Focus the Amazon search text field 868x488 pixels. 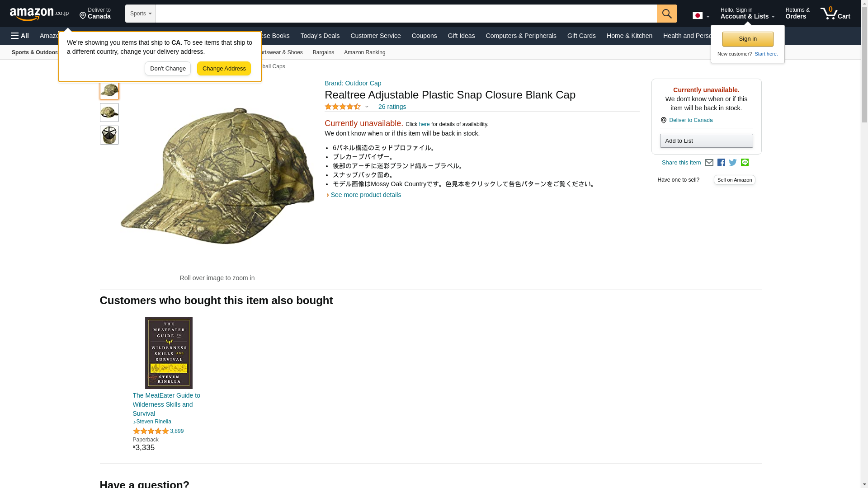406,14
